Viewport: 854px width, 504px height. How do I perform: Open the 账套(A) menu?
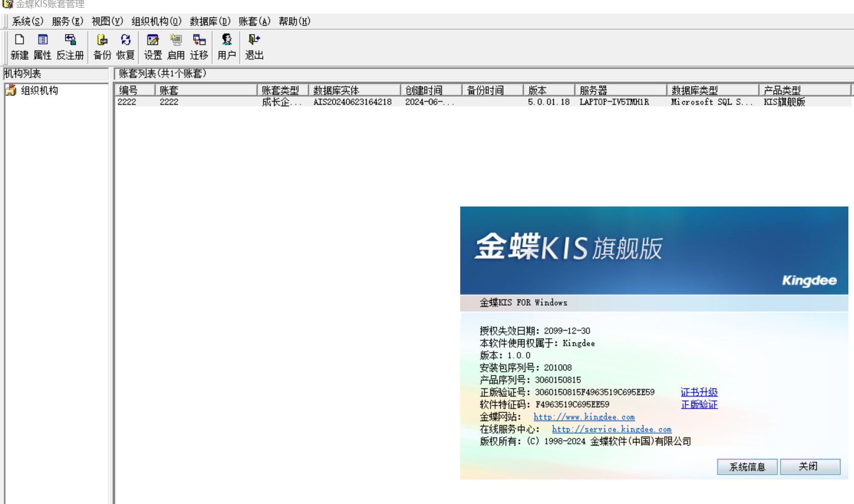tap(255, 21)
